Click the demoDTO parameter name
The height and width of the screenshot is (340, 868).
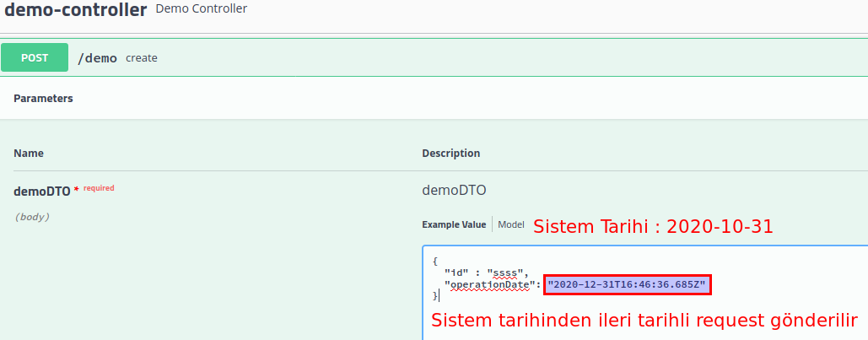tap(42, 191)
